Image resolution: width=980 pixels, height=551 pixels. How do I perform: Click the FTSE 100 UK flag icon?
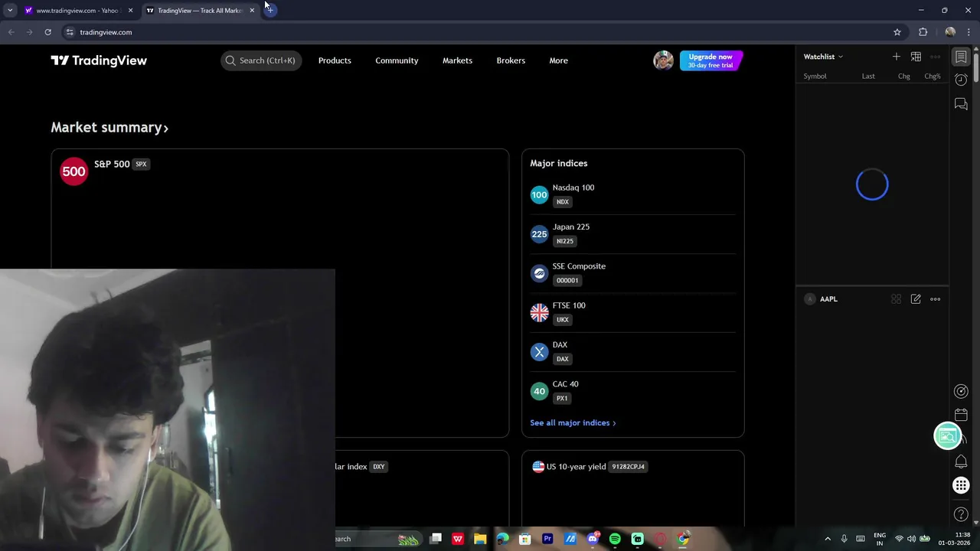539,313
